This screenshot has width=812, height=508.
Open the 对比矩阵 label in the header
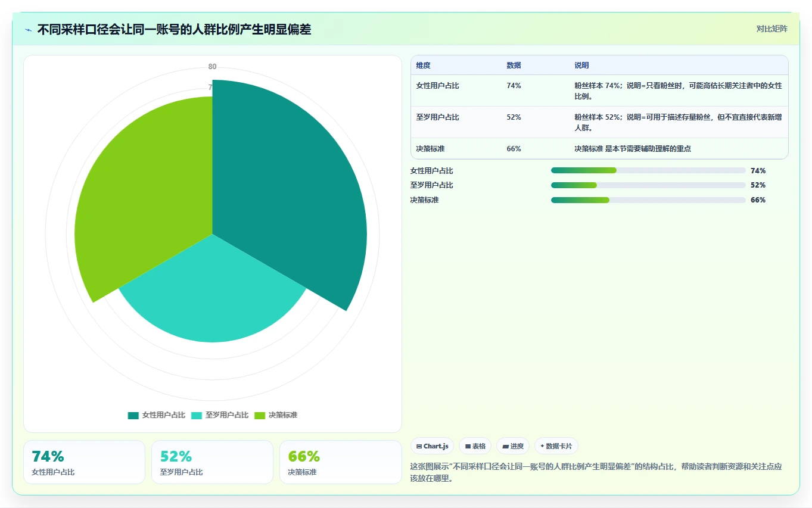[772, 29]
